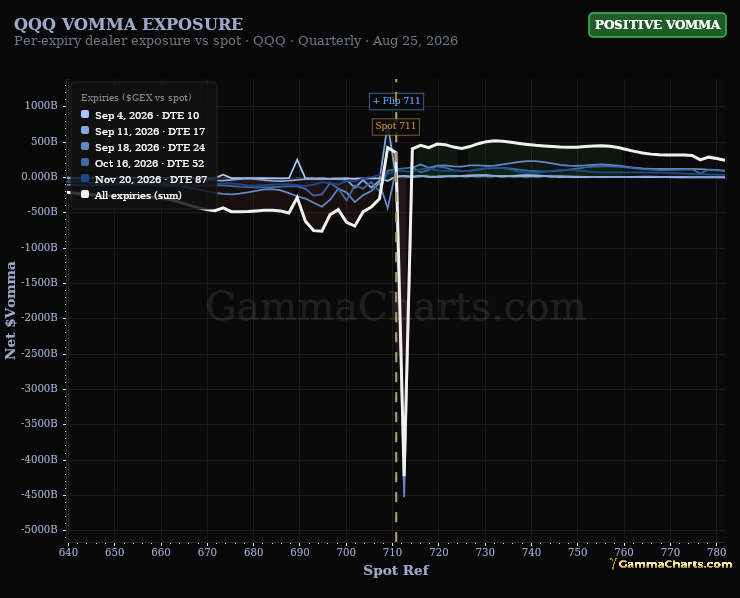The image size is (740, 598).
Task: Click the Sep 11, 2026 legend color swatch
Action: pos(85,130)
